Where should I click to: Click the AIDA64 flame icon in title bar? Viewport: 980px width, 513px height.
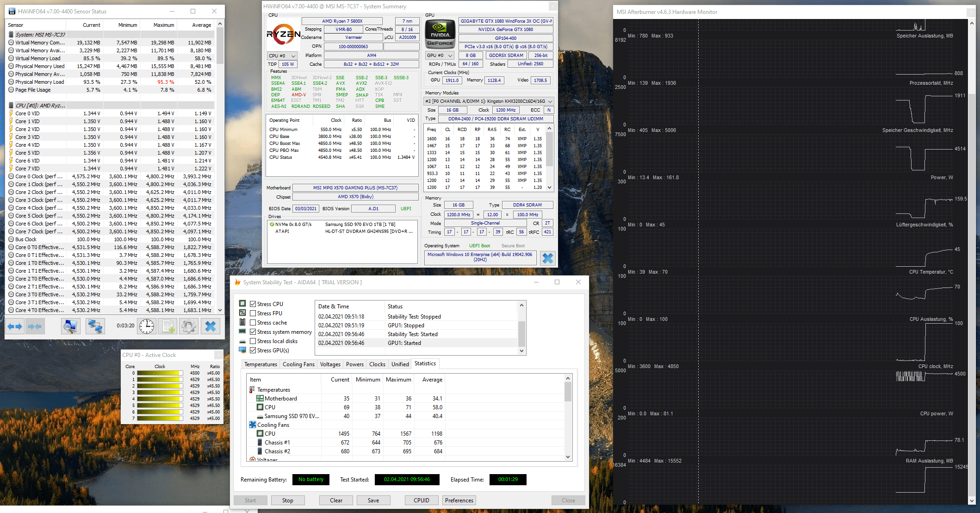coord(237,282)
